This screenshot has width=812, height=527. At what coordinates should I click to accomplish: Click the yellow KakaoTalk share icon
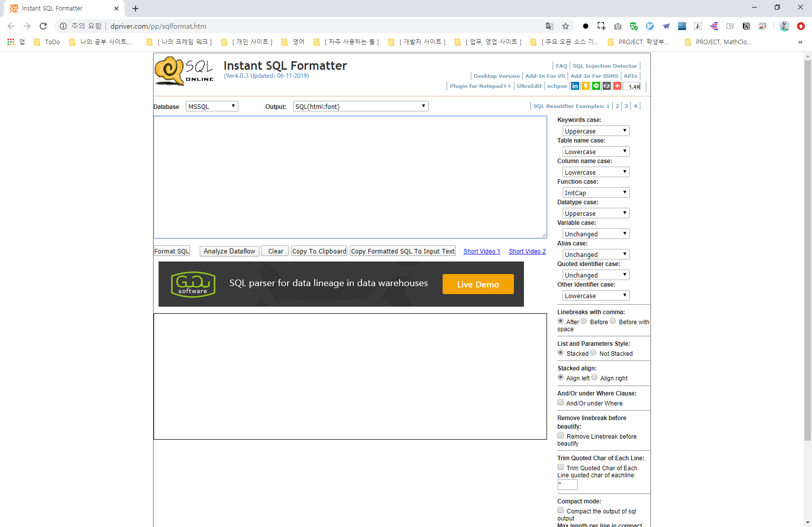tap(586, 86)
